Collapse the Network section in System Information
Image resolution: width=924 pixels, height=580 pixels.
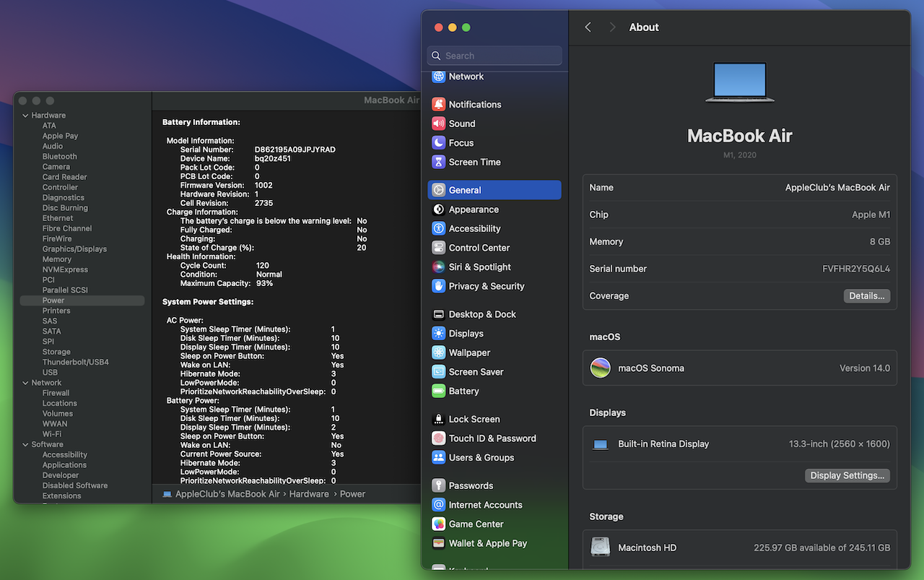25,383
